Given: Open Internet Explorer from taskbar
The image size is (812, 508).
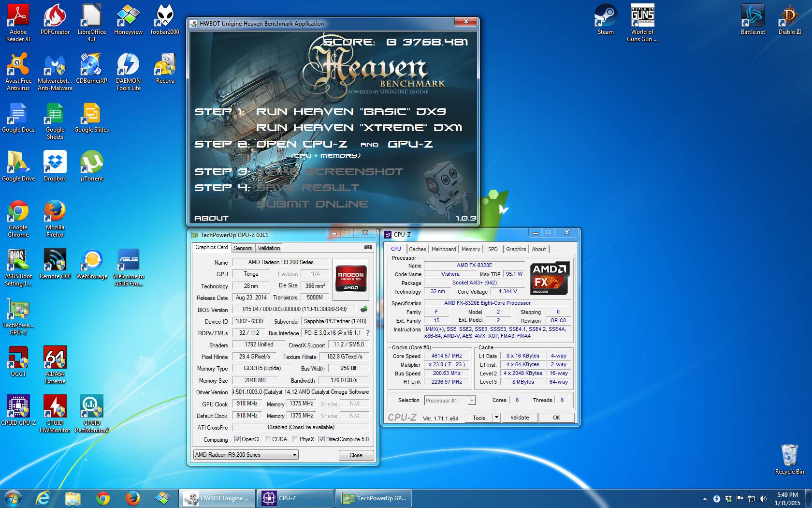Looking at the screenshot, I should (43, 498).
